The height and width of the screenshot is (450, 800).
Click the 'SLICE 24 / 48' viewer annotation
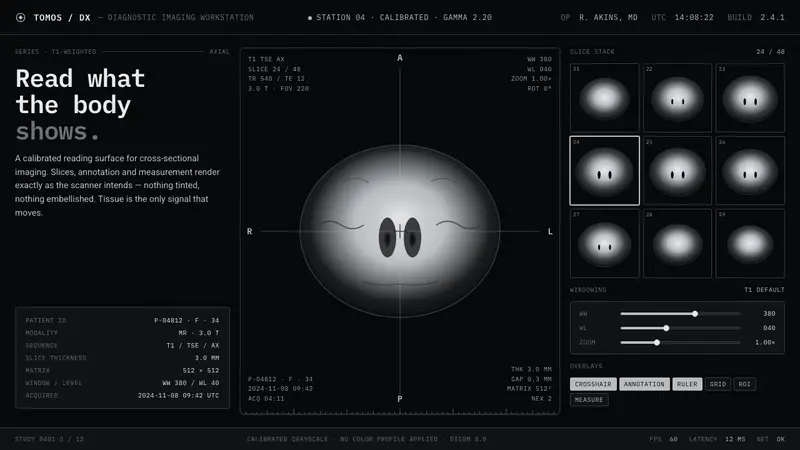tap(274, 69)
